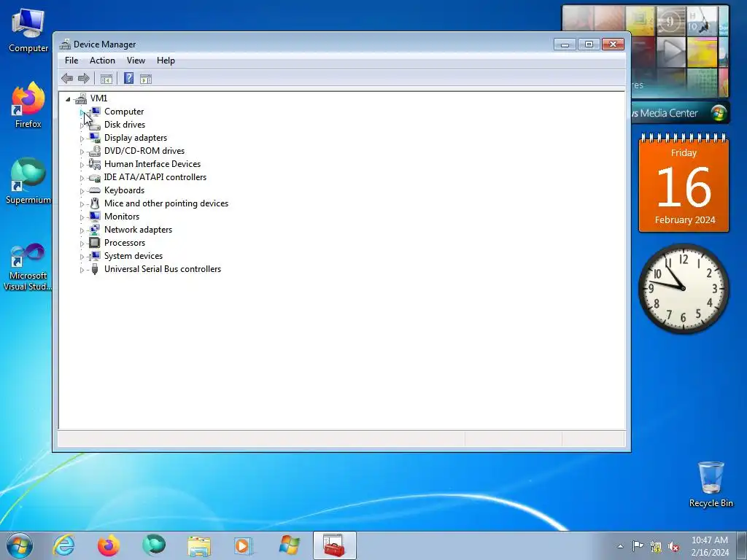Select Microsoft Visual Studio desktop shortcut
Image resolution: width=747 pixels, height=560 pixels.
pyautogui.click(x=28, y=267)
